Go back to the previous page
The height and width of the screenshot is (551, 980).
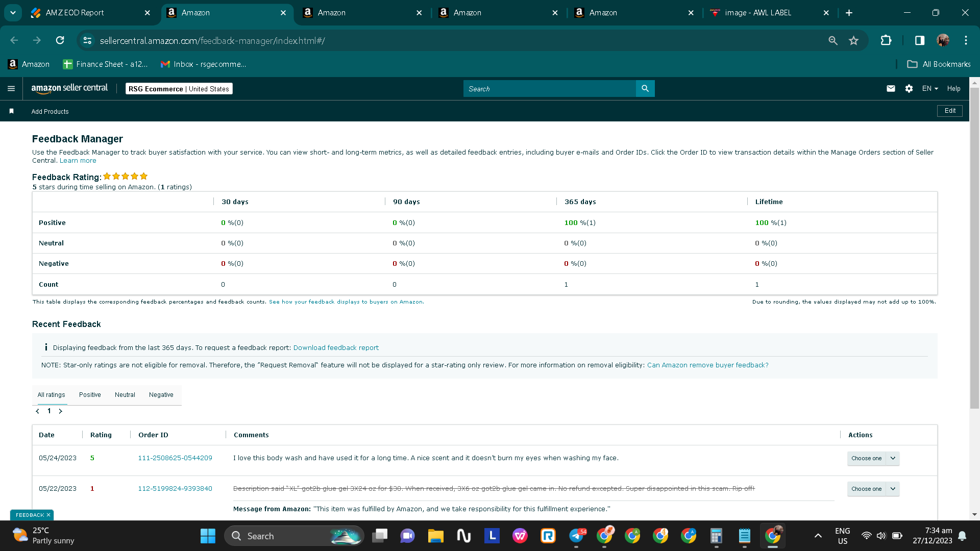tap(14, 40)
